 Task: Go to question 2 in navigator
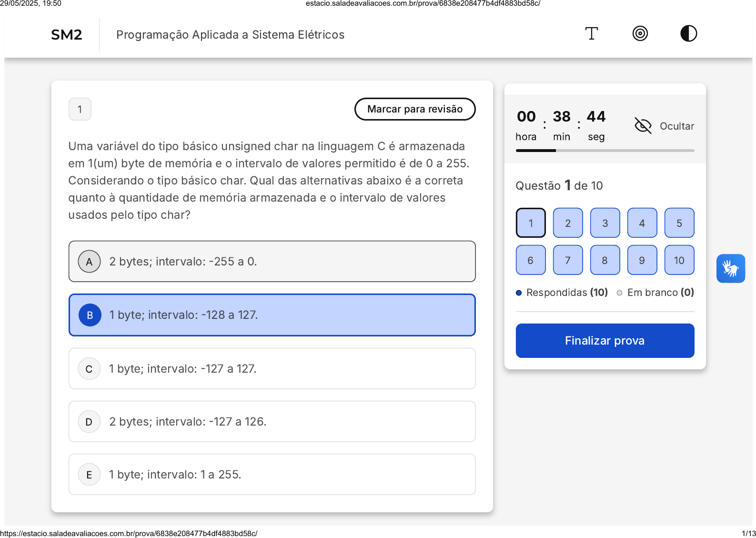[x=567, y=223]
